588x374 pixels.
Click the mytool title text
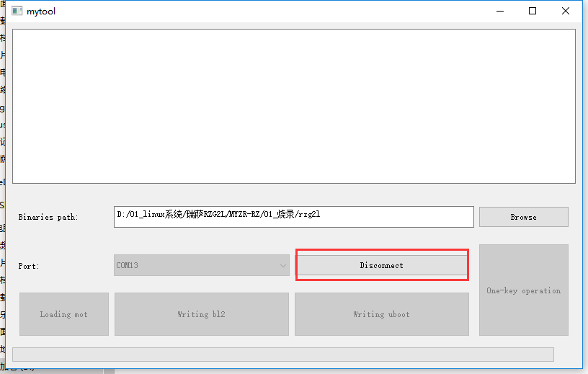pos(41,12)
